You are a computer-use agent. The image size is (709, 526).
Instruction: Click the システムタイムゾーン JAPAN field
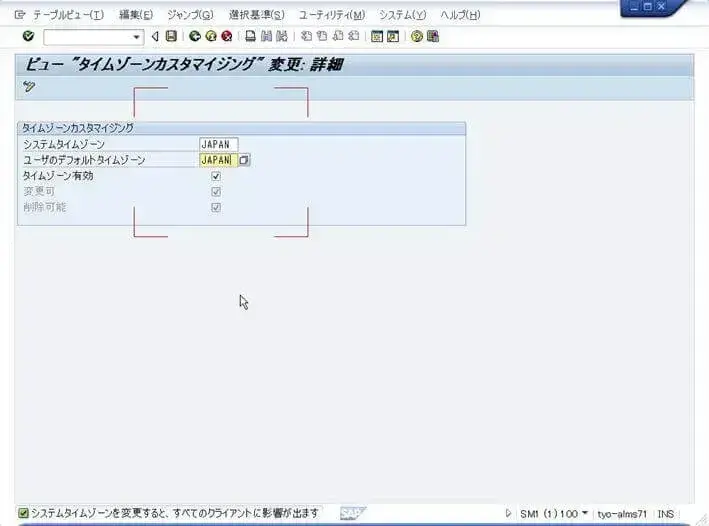coord(218,144)
